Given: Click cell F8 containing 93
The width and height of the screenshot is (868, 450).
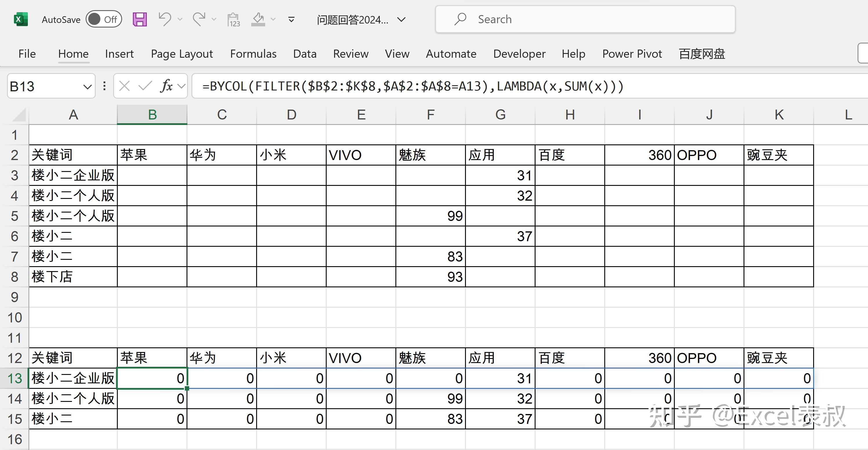Looking at the screenshot, I should coord(431,277).
